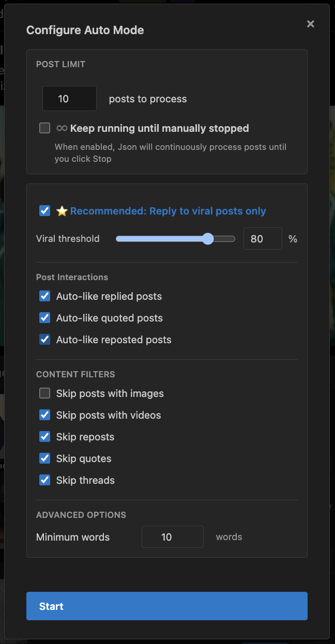Screen dimensions: 335x644
Task: Uncheck Auto-like quoted posts
Action: coord(44,317)
